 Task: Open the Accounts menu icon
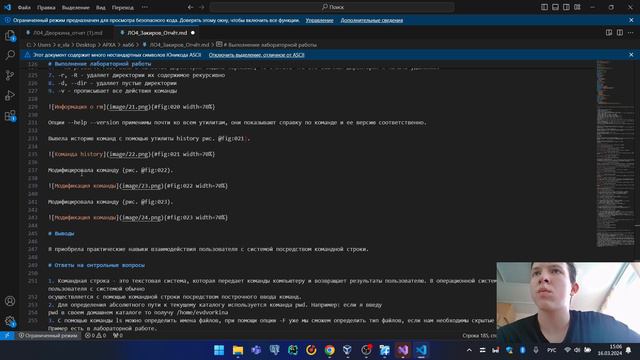click(10, 301)
